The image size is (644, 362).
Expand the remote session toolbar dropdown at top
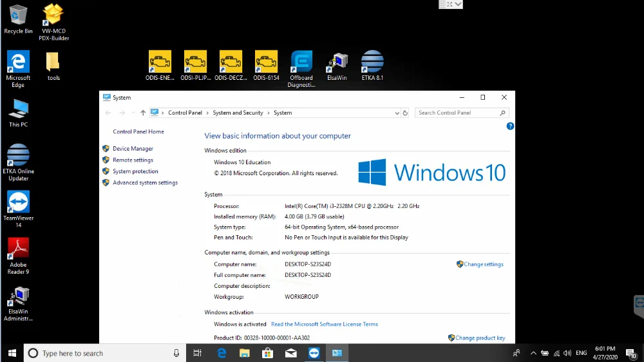click(x=459, y=4)
